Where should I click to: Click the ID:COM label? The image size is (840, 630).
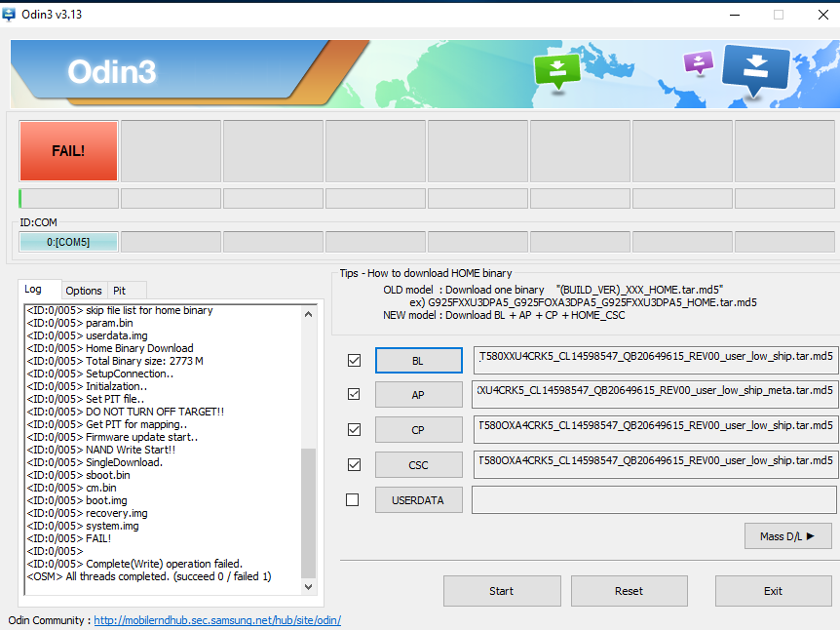point(38,222)
